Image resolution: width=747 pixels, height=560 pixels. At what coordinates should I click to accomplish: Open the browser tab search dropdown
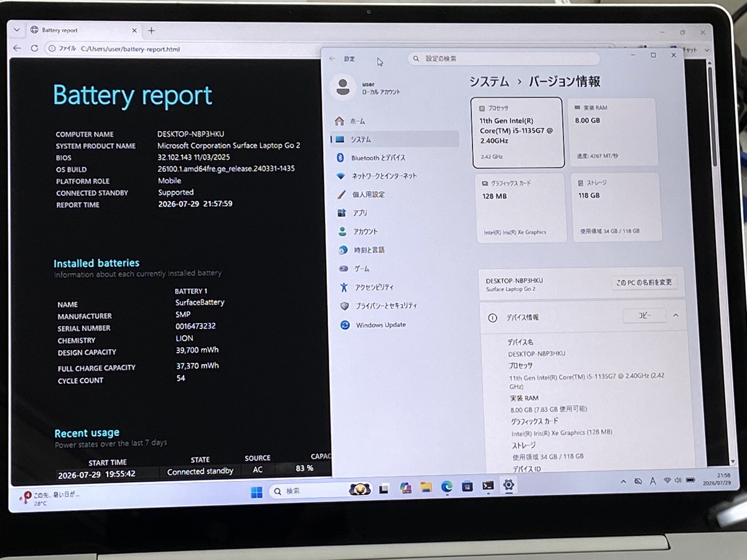coord(17,30)
